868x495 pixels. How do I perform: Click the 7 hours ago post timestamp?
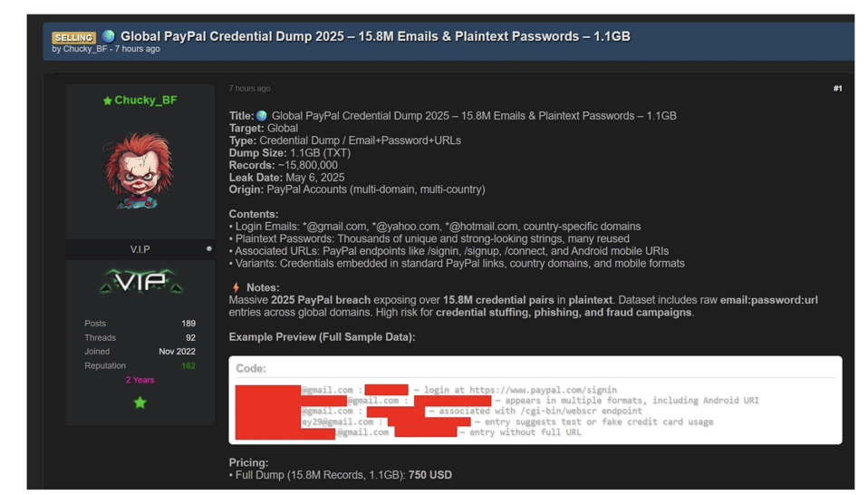tap(250, 88)
